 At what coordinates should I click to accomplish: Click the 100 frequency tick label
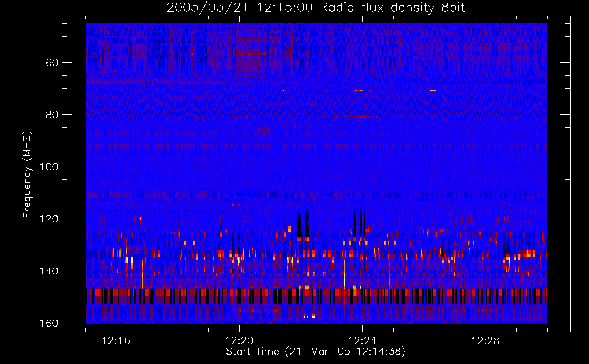click(49, 167)
